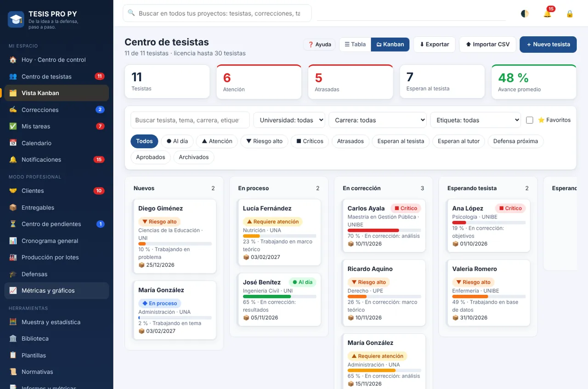Open the Ana López kanban card
Image resolution: width=588 pixels, height=389 pixels.
488,226
